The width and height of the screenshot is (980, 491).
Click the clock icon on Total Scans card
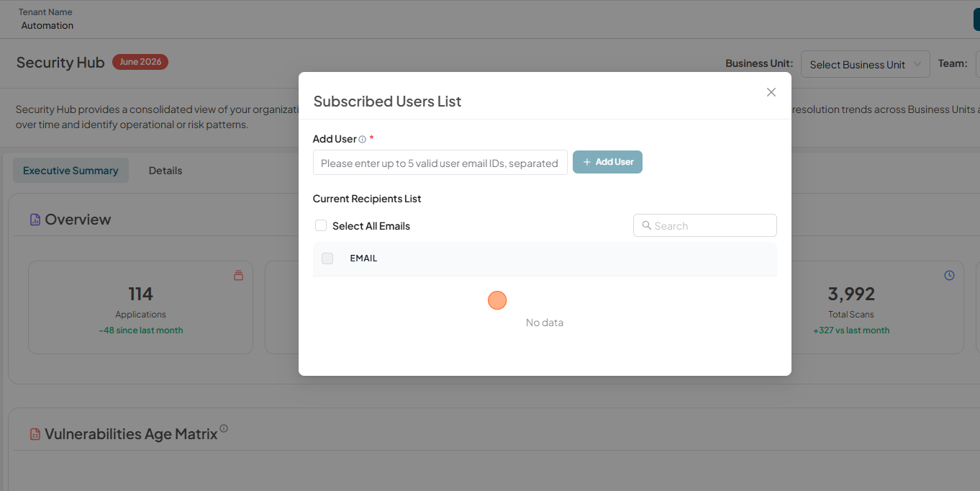(949, 276)
